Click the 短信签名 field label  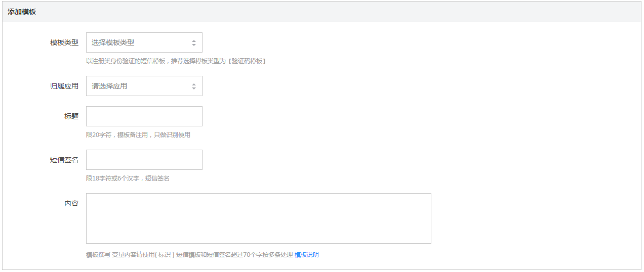click(x=64, y=160)
